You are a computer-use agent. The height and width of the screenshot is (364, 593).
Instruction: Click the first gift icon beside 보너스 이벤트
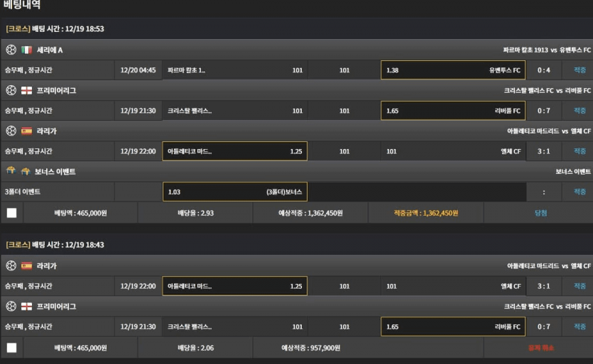11,170
